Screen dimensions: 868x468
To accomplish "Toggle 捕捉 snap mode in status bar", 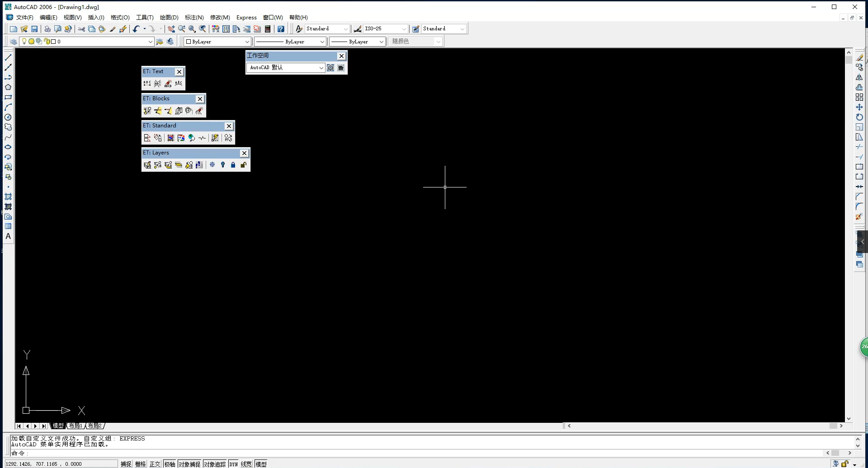I will point(126,464).
